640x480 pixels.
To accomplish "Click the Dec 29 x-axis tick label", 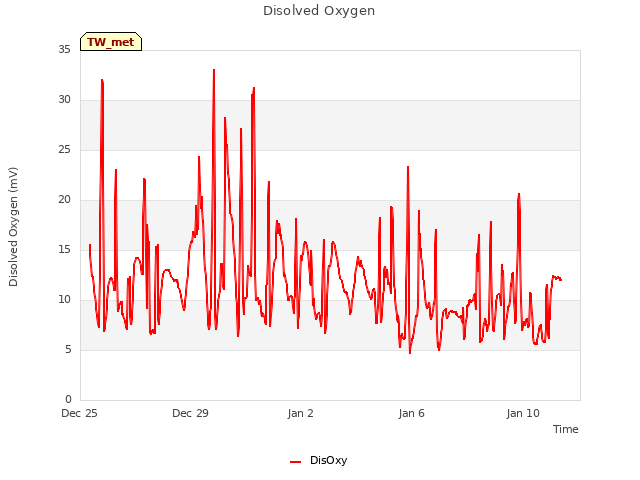I will tap(190, 413).
